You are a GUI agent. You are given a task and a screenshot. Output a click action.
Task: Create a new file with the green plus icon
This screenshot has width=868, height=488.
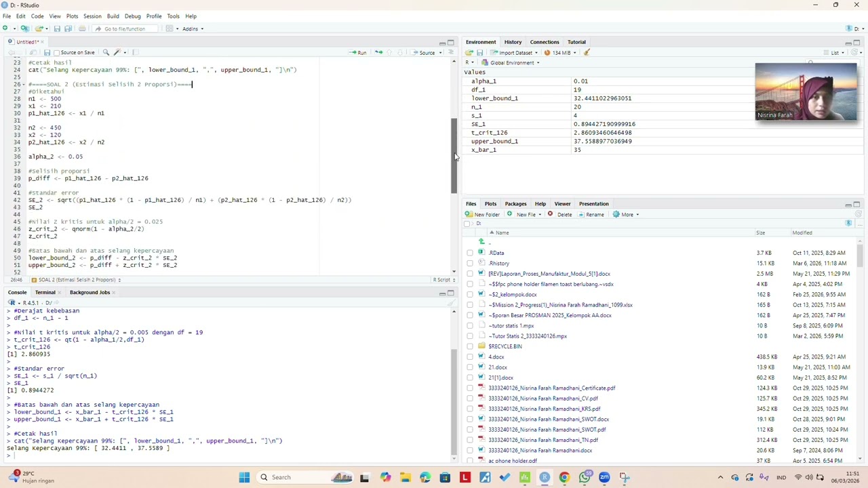click(5, 28)
